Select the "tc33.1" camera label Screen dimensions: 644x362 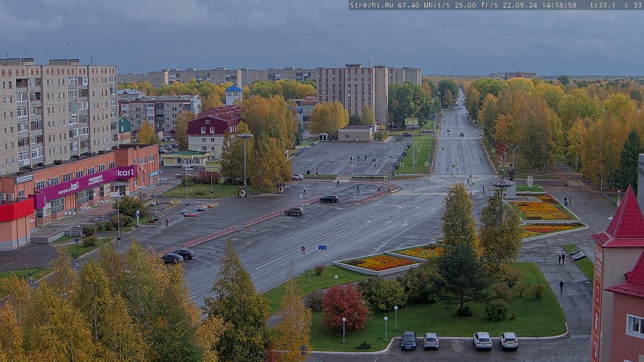[603, 5]
